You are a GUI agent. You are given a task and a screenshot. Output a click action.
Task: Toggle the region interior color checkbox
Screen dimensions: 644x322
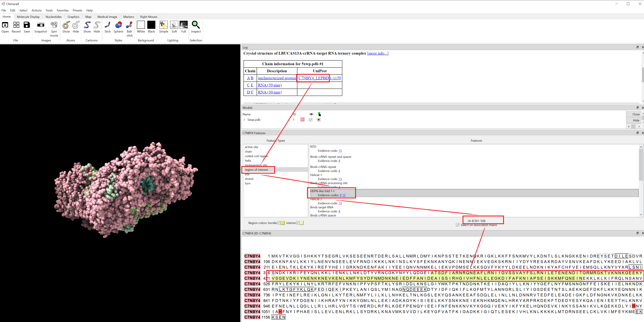[298, 223]
